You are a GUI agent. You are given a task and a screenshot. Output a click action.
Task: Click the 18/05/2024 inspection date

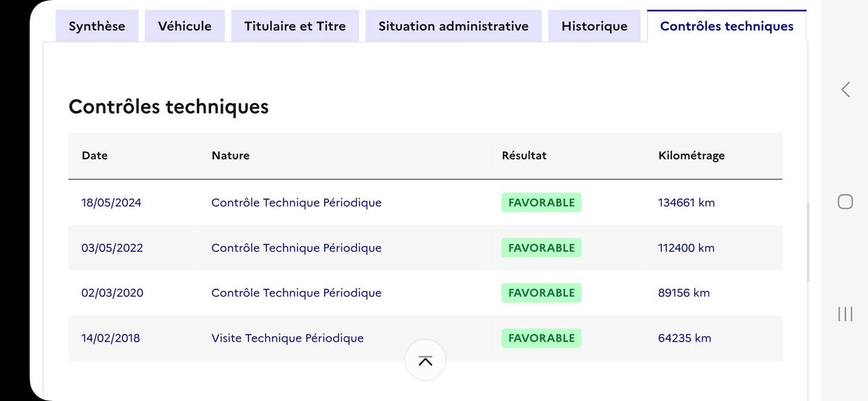tap(111, 203)
